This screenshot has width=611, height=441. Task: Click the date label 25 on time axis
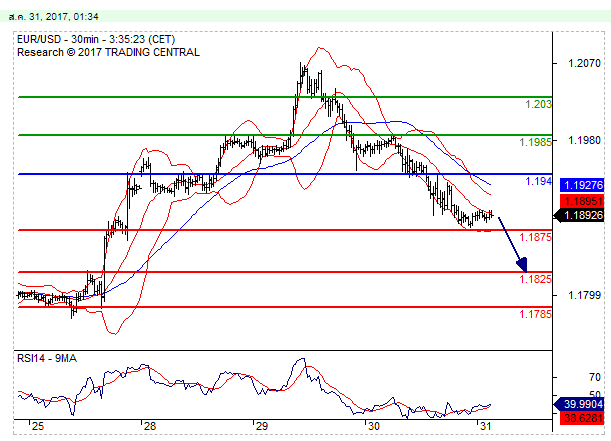(x=38, y=426)
